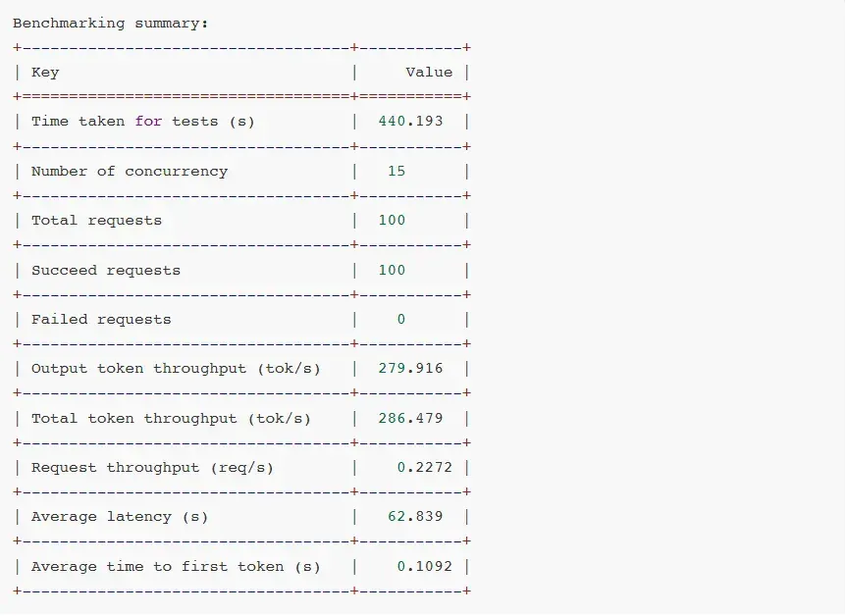Select the value 286.479
845x616 pixels.
pyautogui.click(x=410, y=418)
